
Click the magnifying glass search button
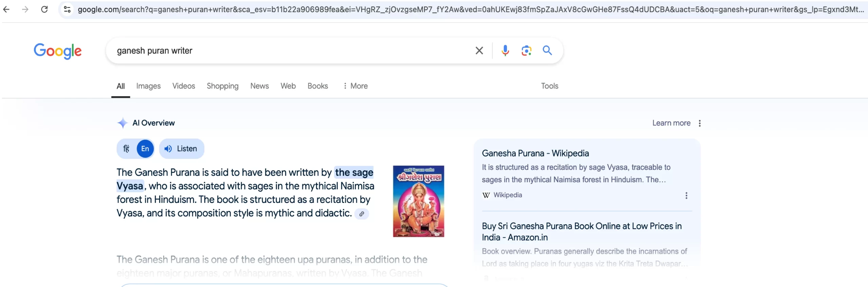[x=547, y=51]
